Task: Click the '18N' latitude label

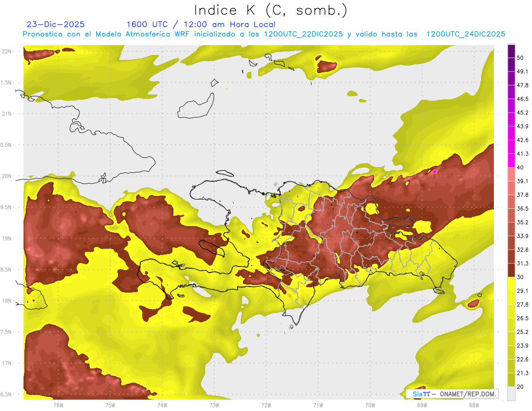Action: coord(6,301)
